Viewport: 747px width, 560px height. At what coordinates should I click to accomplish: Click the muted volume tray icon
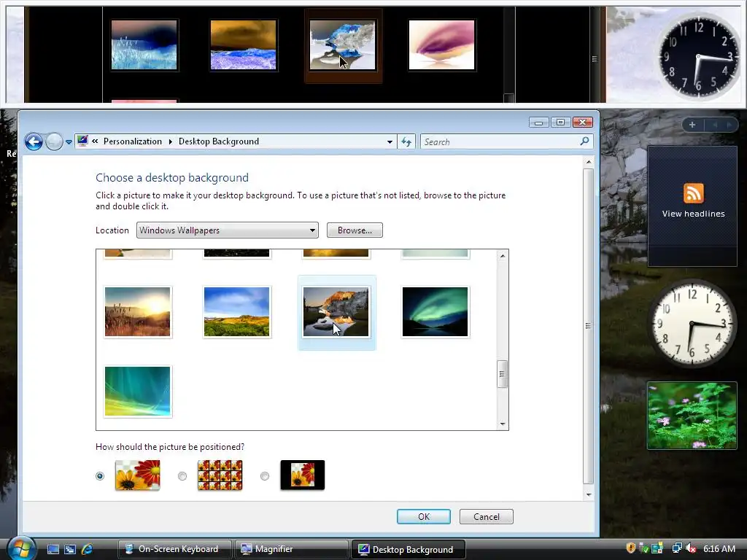point(692,548)
